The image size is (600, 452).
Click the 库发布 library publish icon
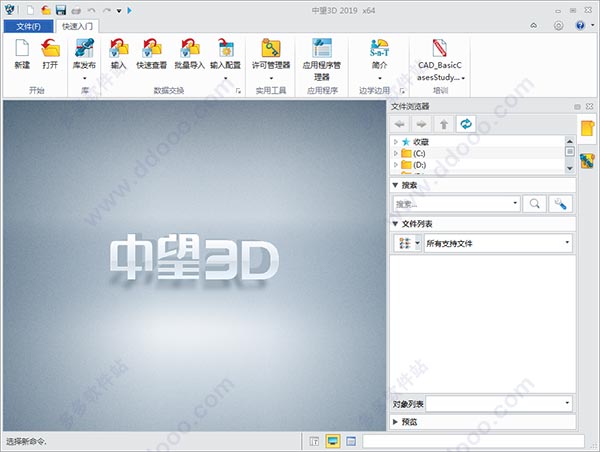click(x=84, y=48)
